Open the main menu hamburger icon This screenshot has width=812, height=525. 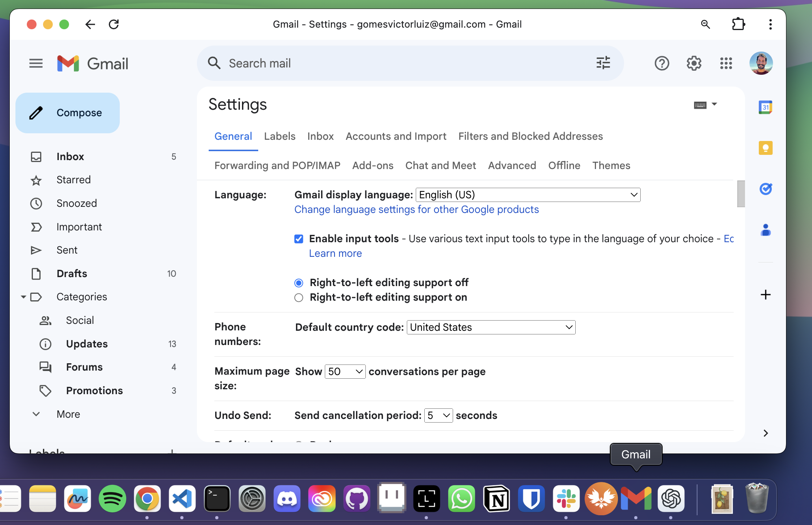pyautogui.click(x=36, y=63)
